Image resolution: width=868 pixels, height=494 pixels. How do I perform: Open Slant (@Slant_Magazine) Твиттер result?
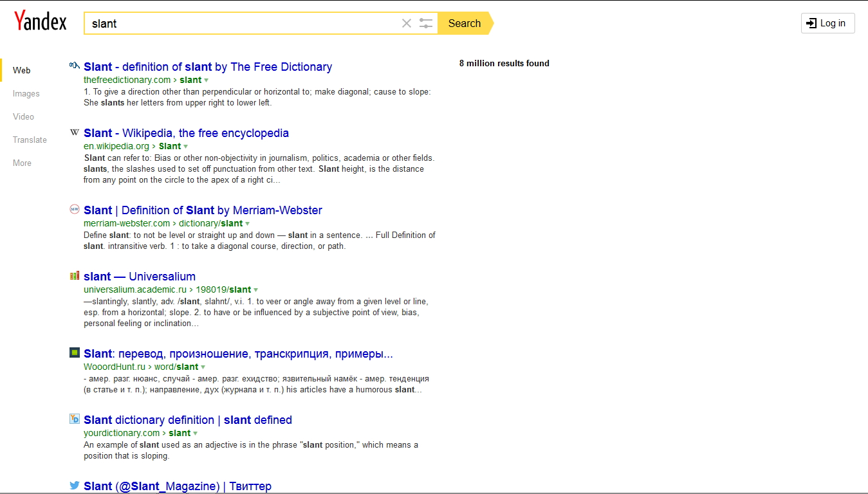tap(178, 486)
